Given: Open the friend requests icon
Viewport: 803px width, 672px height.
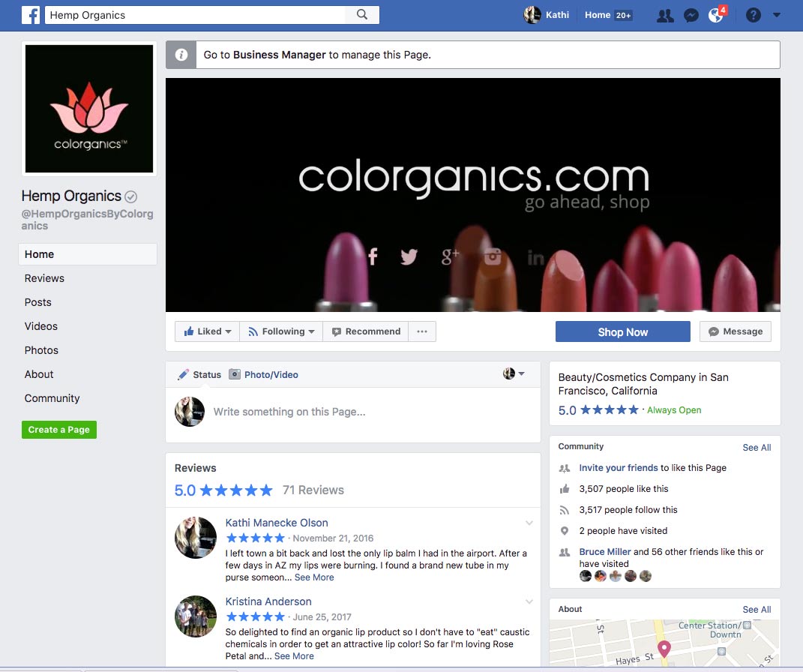Looking at the screenshot, I should tap(665, 15).
